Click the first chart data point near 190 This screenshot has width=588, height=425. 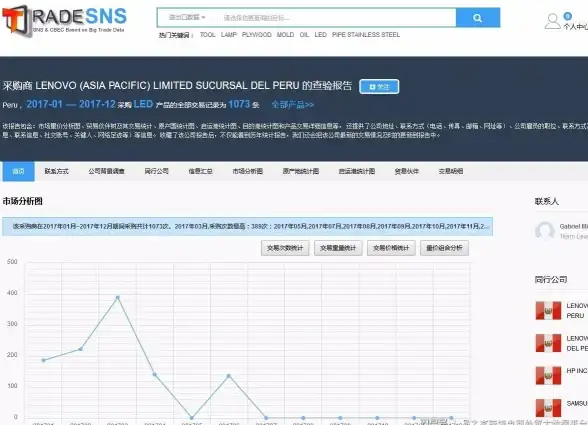(x=44, y=360)
